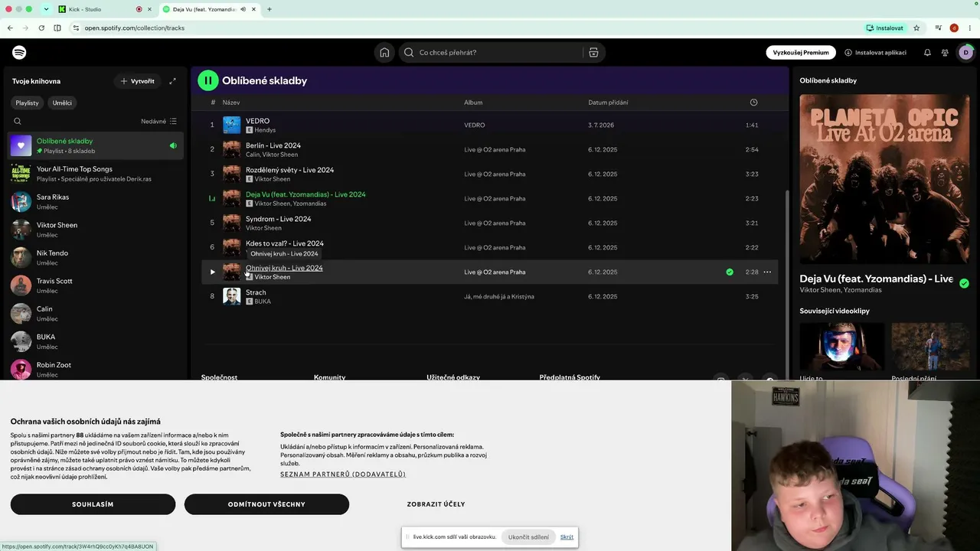Open Rozdělený světy - Live 2024 track
This screenshot has width=980, height=551.
click(x=289, y=170)
